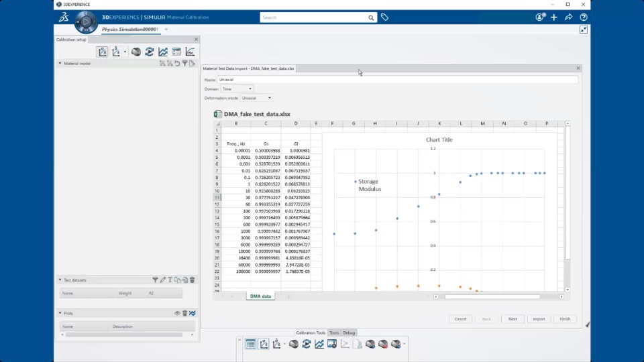Viewport: 644px width, 362px height.
Task: Click the play-with-circular-arrows icon in Calibration setup toolbar
Action: click(150, 52)
